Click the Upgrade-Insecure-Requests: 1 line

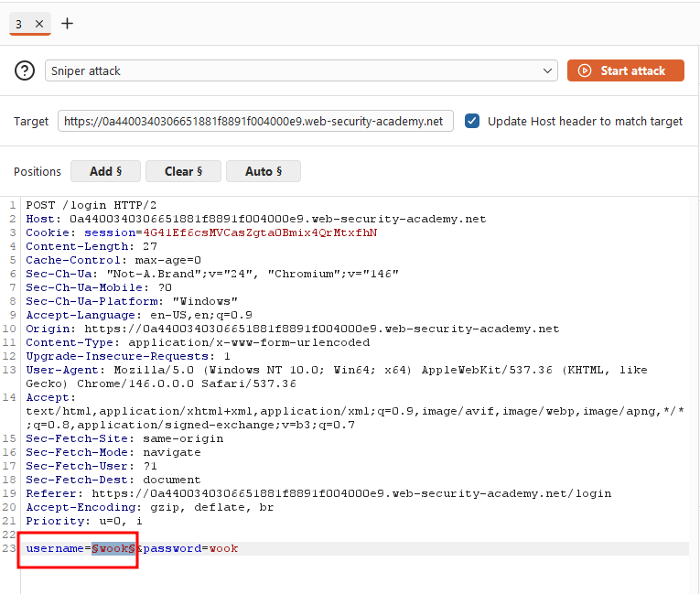128,356
